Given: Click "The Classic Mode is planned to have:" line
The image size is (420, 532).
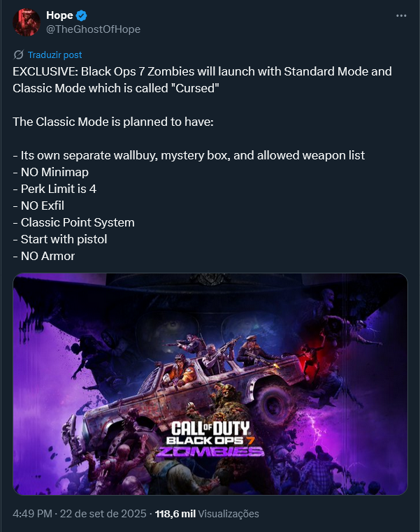Looking at the screenshot, I should pyautogui.click(x=113, y=122).
